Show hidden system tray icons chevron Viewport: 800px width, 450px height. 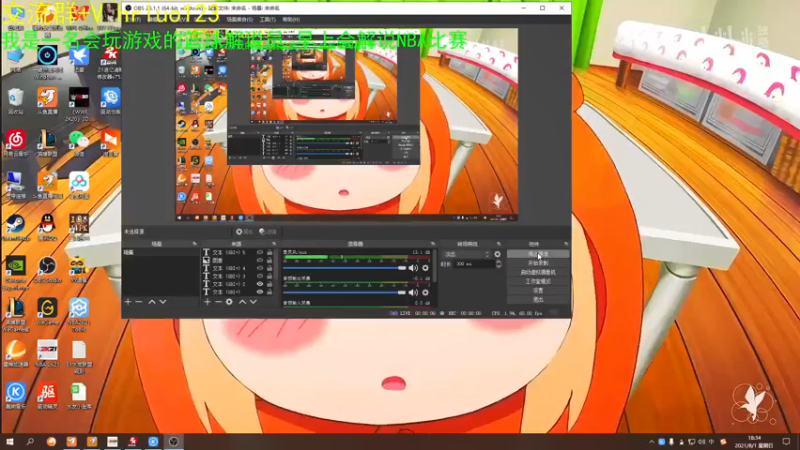click(x=652, y=442)
